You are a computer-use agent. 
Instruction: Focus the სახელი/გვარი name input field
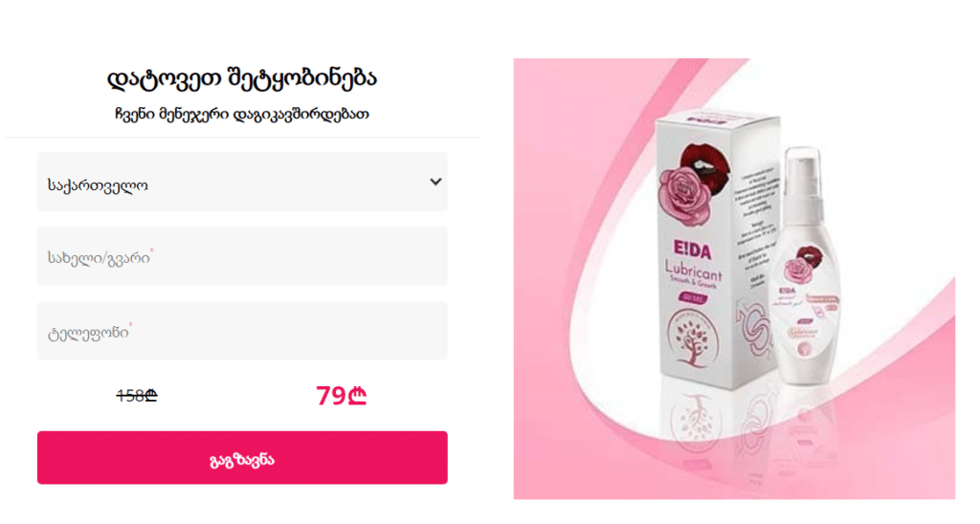[242, 256]
